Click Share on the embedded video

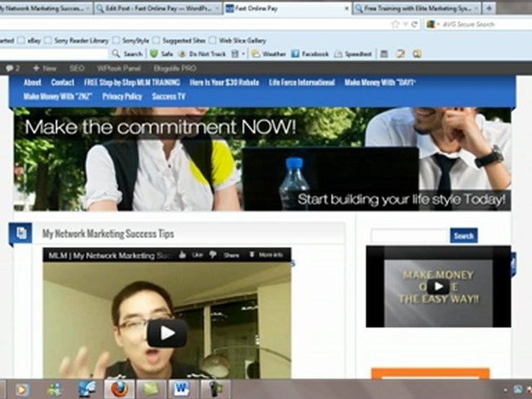(x=231, y=255)
